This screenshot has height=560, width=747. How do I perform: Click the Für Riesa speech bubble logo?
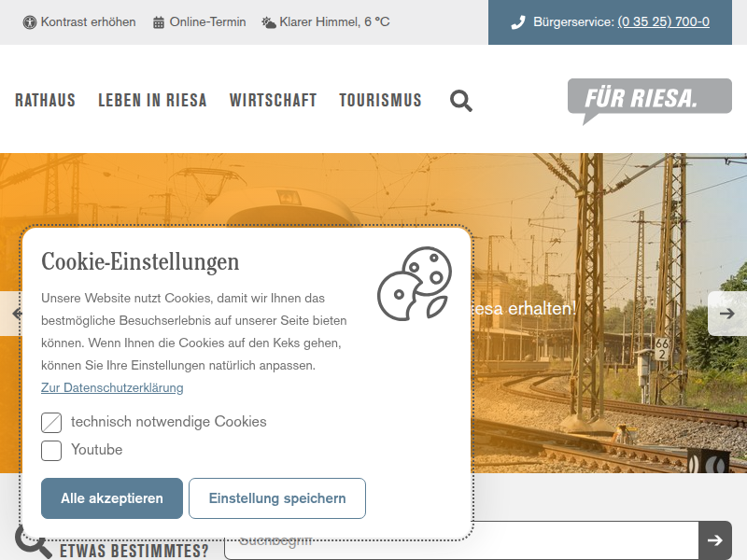[x=649, y=102]
